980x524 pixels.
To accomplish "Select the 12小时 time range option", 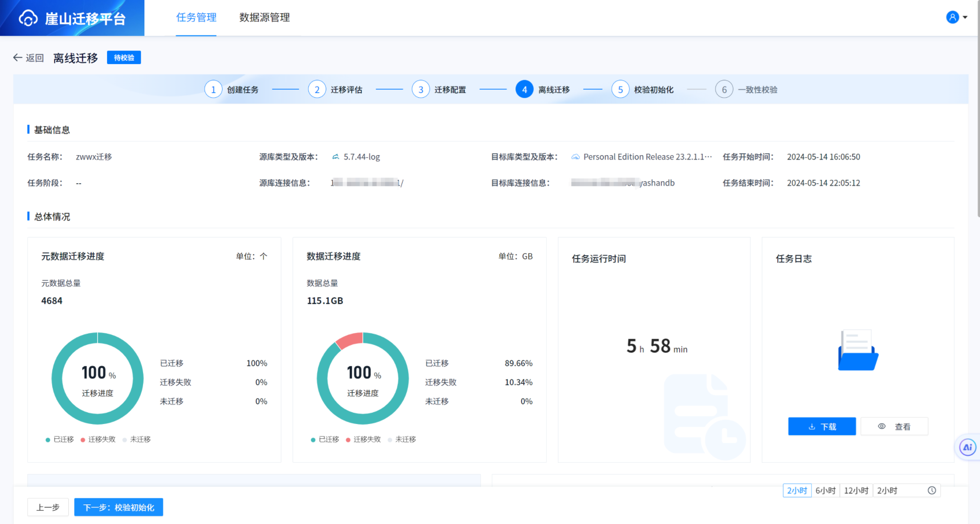I will click(856, 490).
